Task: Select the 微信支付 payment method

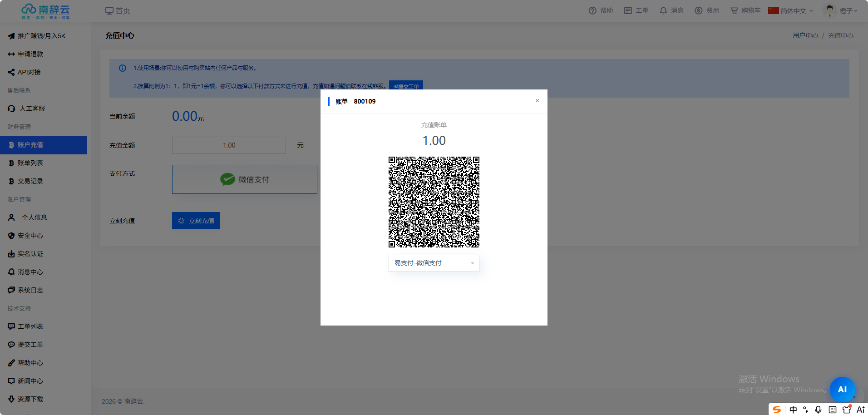Action: [245, 179]
